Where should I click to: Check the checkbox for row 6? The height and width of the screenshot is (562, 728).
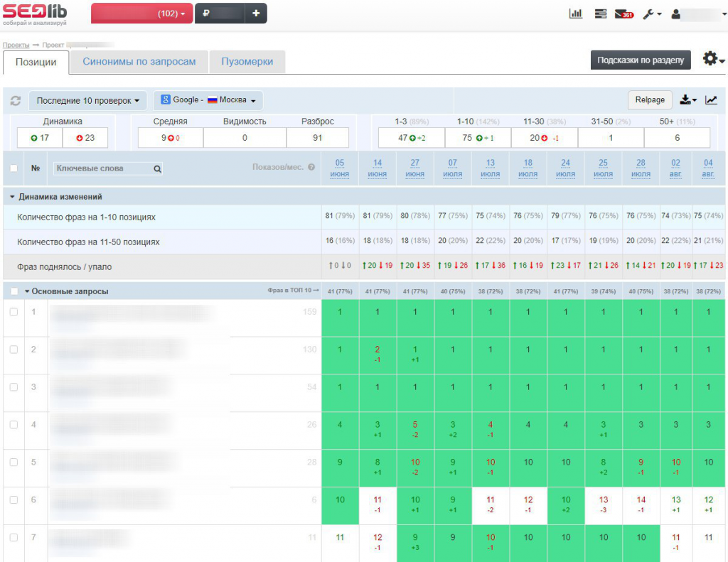tap(14, 499)
